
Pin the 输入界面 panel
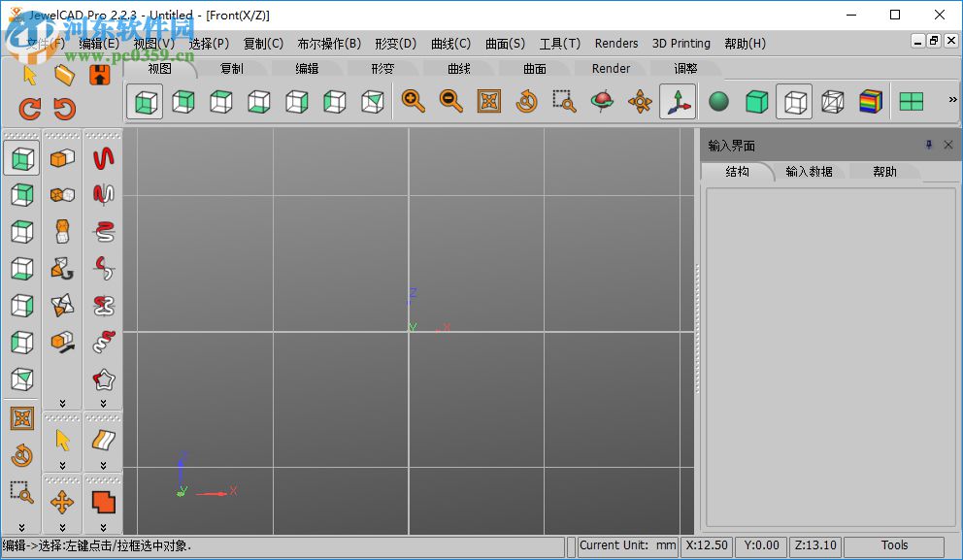pos(928,145)
